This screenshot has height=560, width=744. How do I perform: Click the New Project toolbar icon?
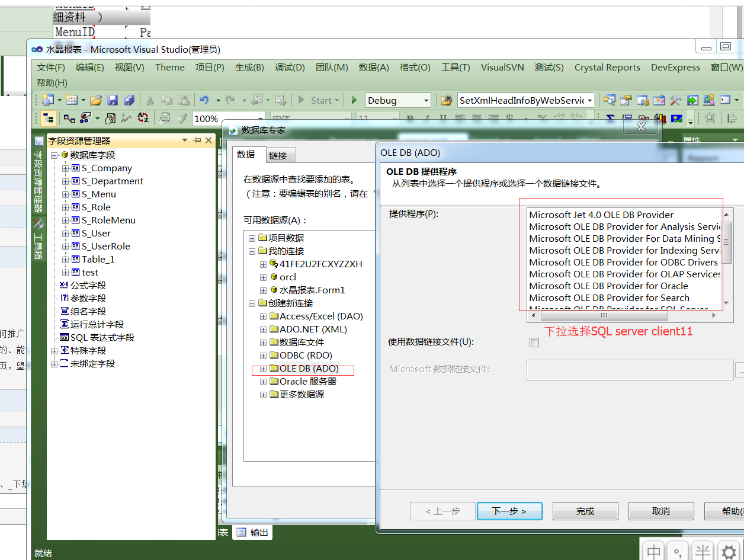[48, 100]
